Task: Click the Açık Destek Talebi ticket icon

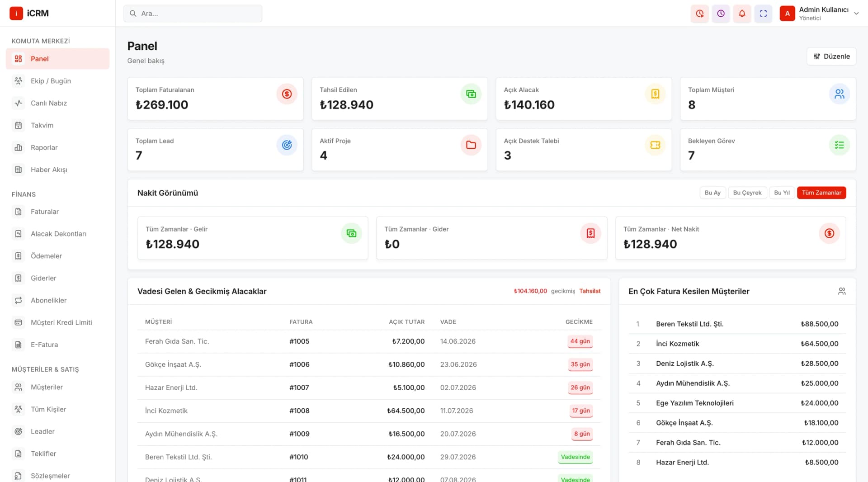Action: (655, 145)
